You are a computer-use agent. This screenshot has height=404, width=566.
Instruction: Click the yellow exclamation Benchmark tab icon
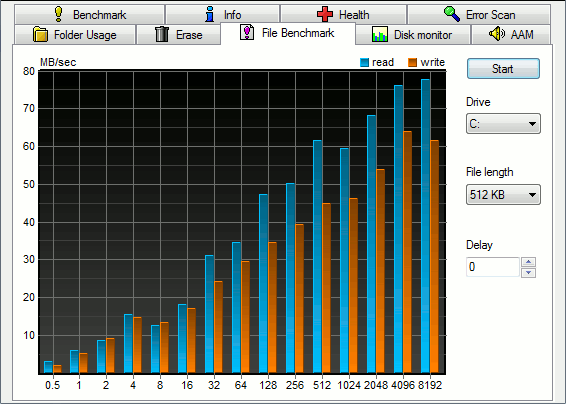58,14
